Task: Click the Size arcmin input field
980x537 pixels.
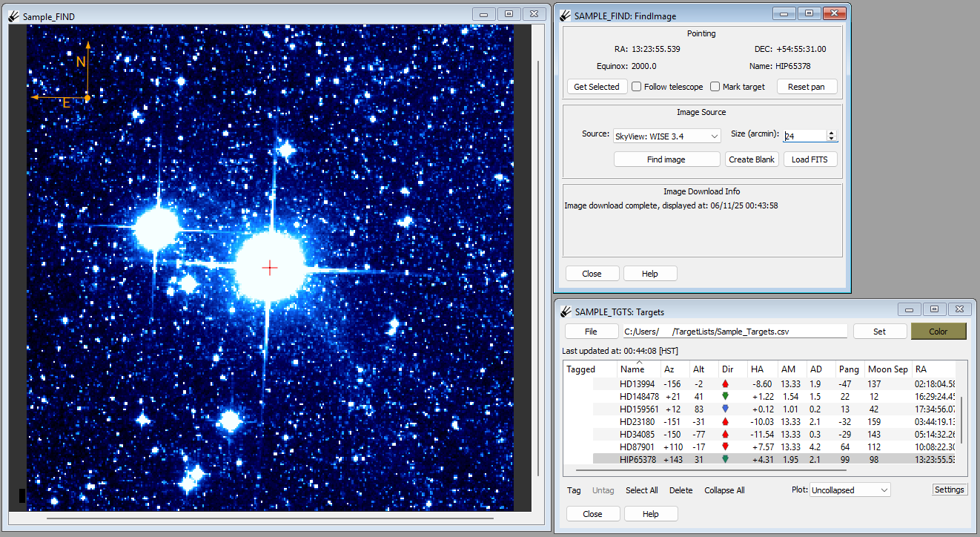Action: coord(804,136)
